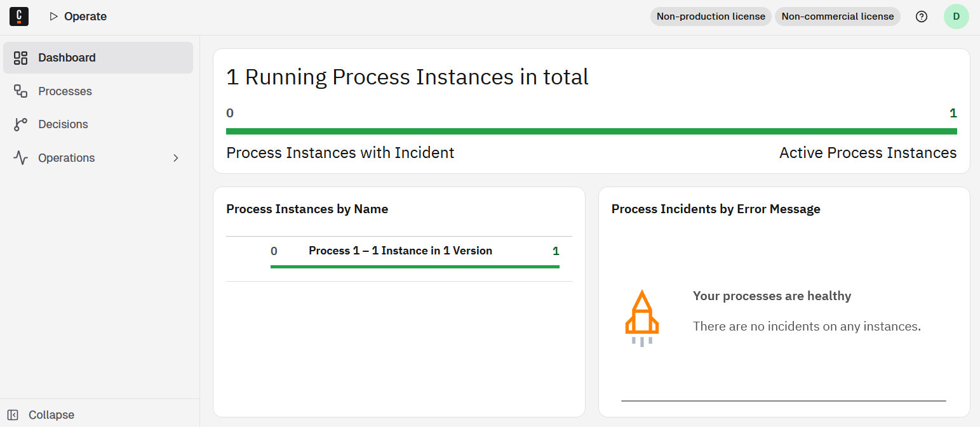The height and width of the screenshot is (427, 980).
Task: Click the total running instances green bar
Action: tap(591, 131)
